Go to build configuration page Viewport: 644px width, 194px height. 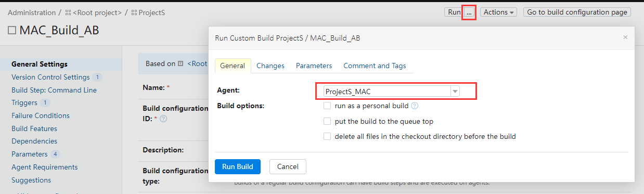[577, 12]
